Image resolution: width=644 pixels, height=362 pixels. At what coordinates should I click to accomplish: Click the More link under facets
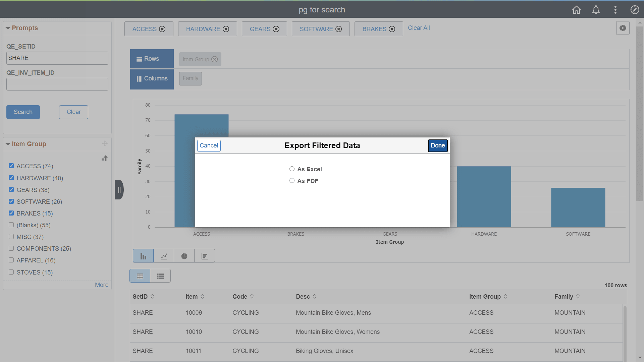coord(102,285)
